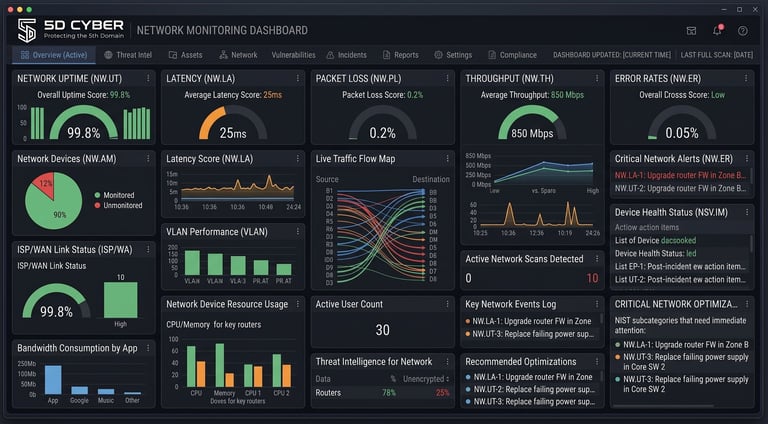The image size is (768, 424).
Task: Open NW.UT-2 item in Recommended Optimizations
Action: [530, 390]
